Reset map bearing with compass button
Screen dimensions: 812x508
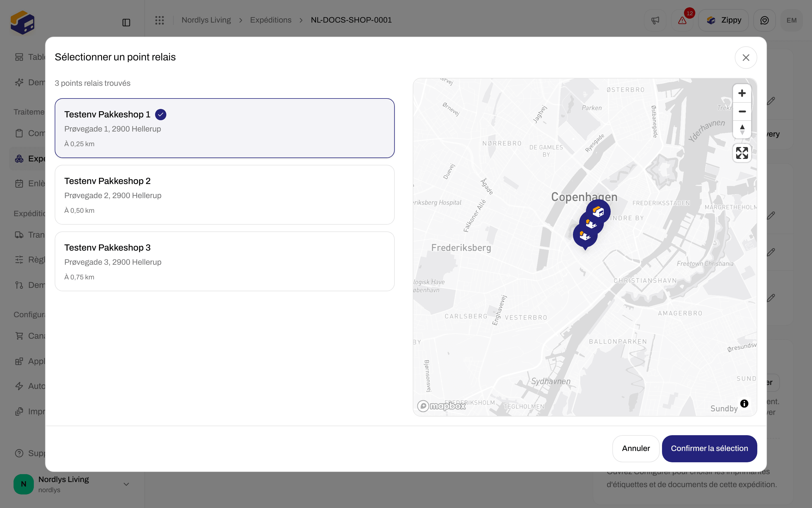point(742,129)
